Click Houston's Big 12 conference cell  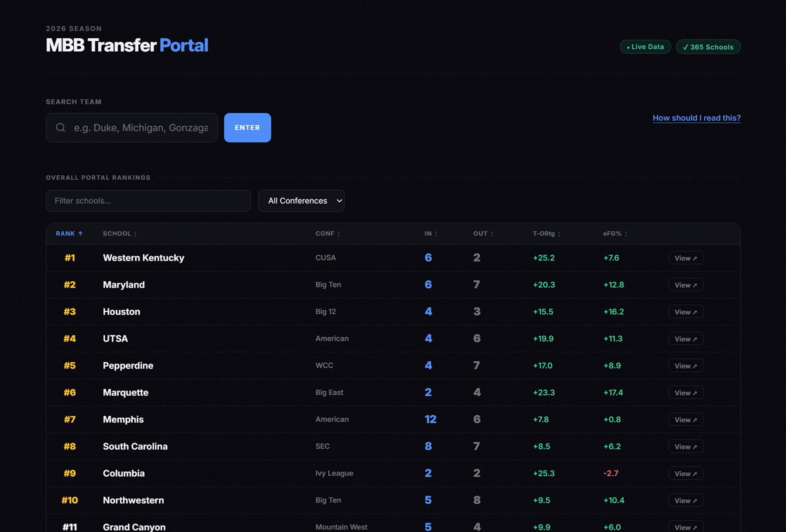(326, 312)
